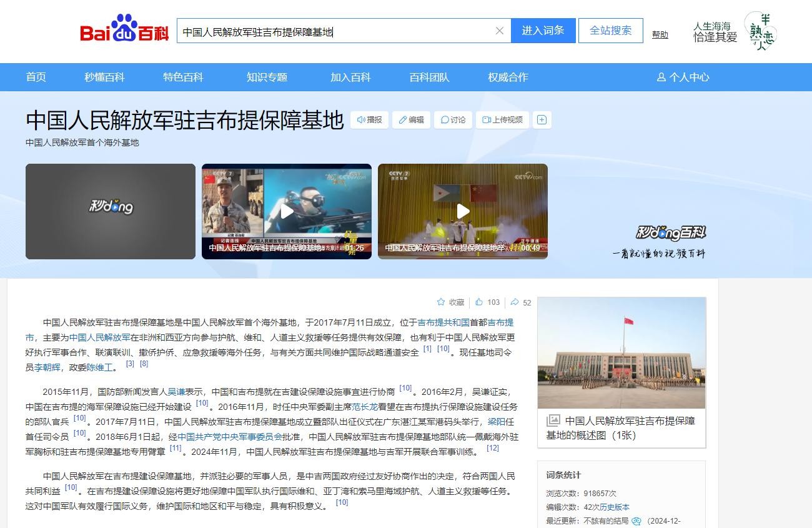The width and height of the screenshot is (812, 528).
Task: Go to 知识专题 in navigation bar
Action: pyautogui.click(x=267, y=77)
